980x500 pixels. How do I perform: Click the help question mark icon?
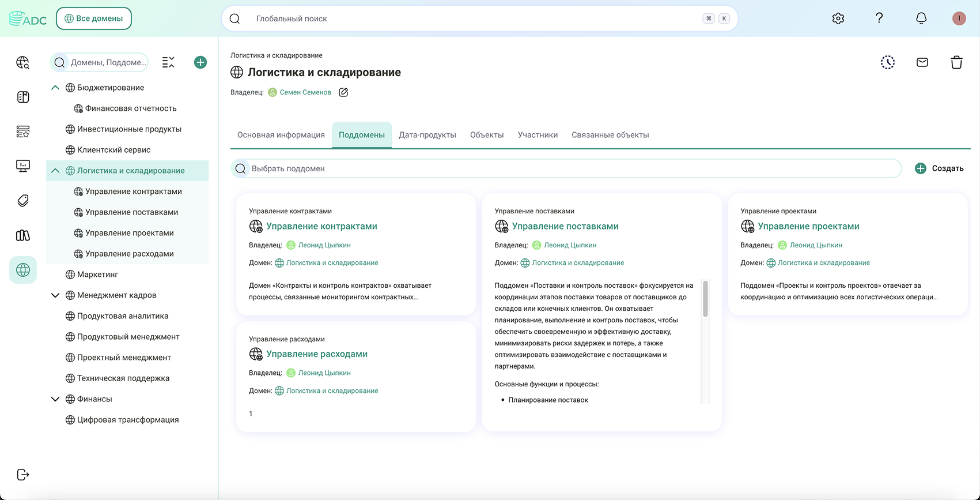click(x=879, y=18)
